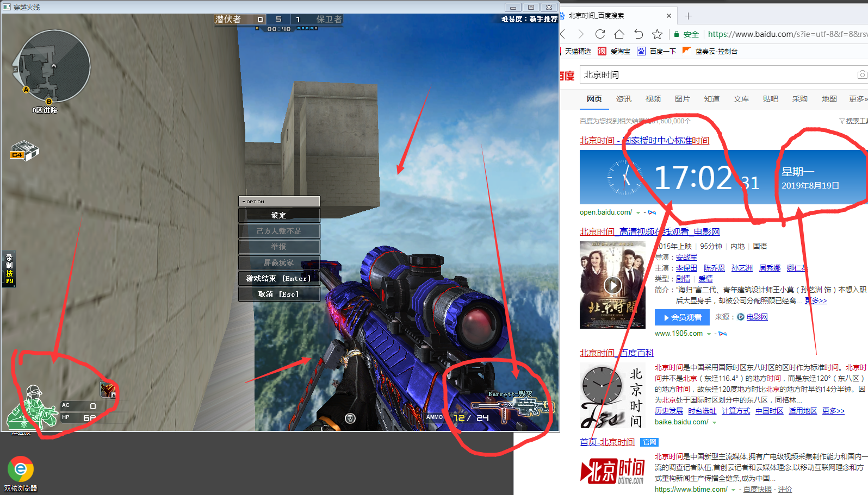
Task: Click the 北京时间 btime.com logo thumbnail
Action: tap(612, 471)
